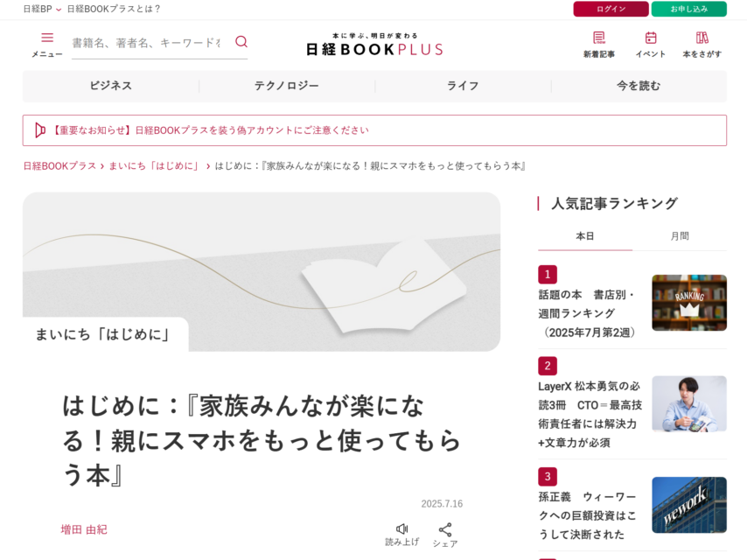Open 日経BOOKプラスとは？ link
This screenshot has width=747, height=560.
pos(114,9)
